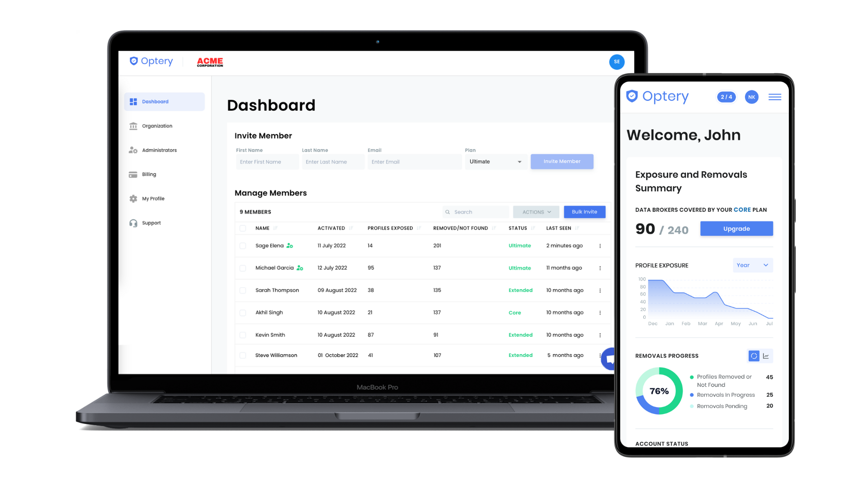Select the Dashboard menu item
868x488 pixels.
155,101
